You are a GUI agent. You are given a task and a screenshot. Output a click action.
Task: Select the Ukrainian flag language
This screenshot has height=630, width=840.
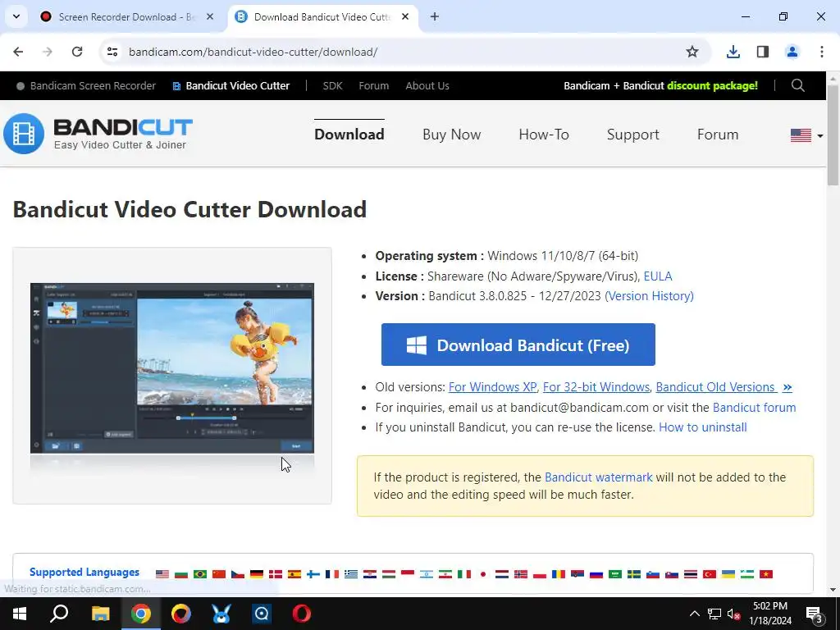pos(728,574)
